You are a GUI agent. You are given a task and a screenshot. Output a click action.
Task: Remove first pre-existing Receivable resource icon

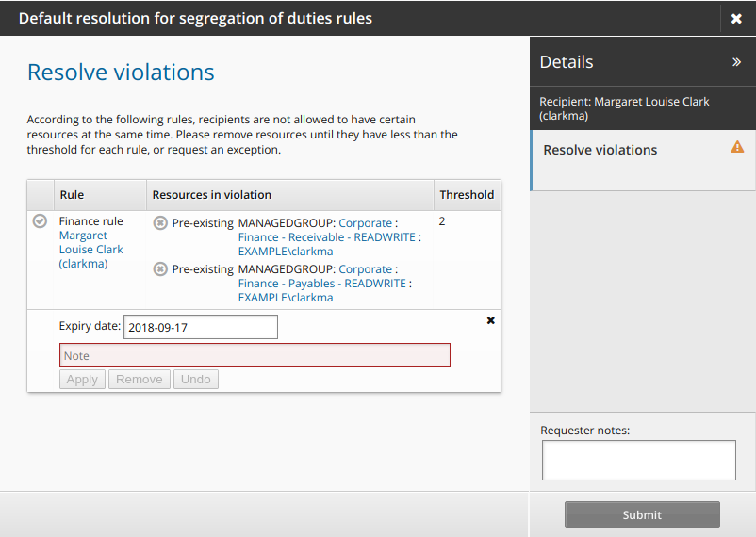coord(160,222)
